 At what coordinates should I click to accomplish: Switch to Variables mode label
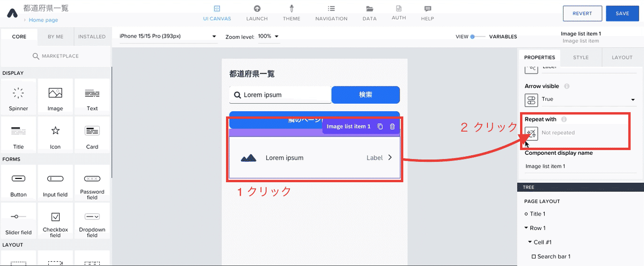[503, 37]
